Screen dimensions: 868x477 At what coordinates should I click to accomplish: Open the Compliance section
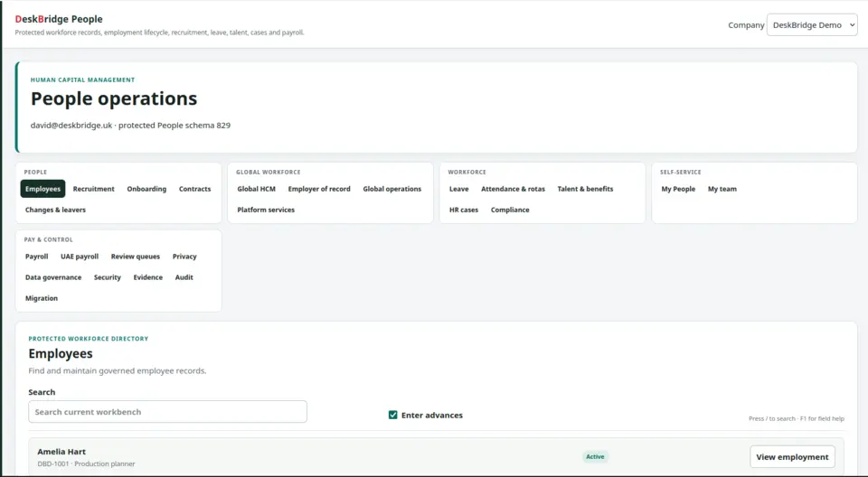coord(510,210)
